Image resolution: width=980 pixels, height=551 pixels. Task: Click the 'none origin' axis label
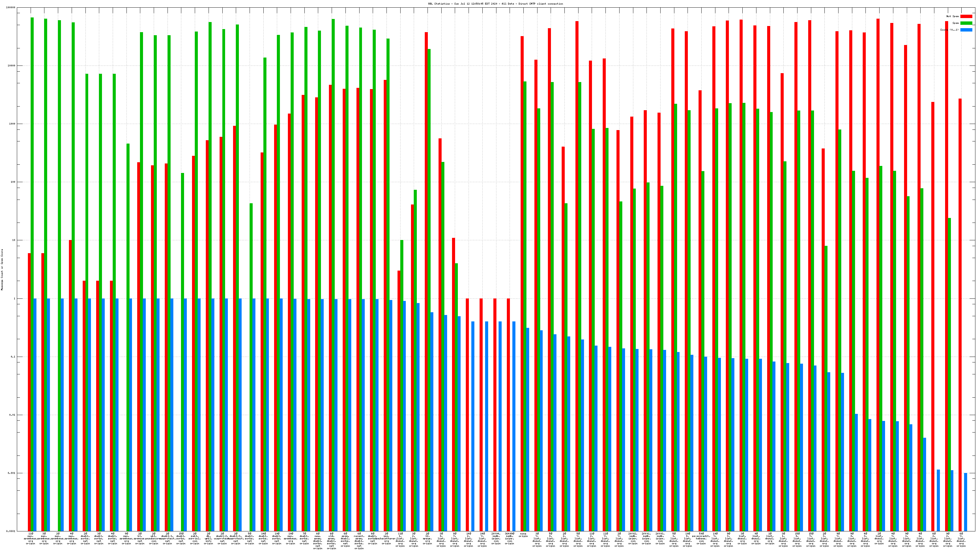523,535
